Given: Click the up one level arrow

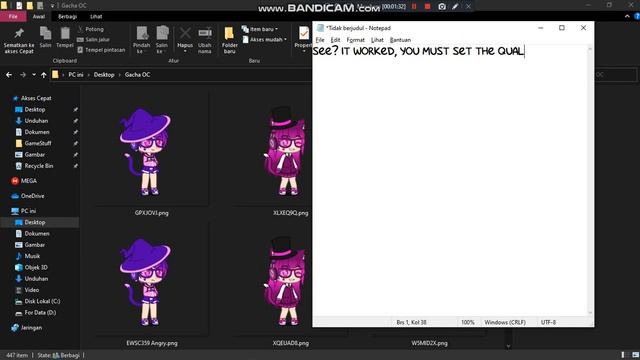Looking at the screenshot, I should point(44,75).
